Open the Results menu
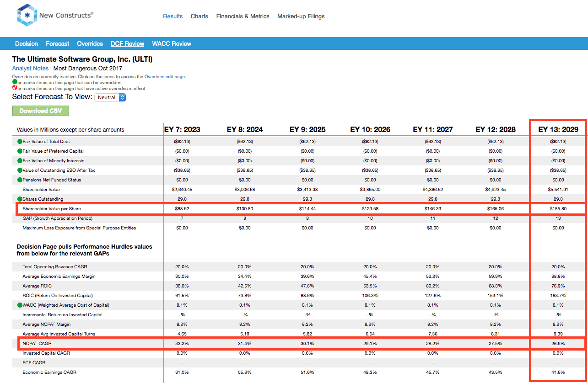Image resolution: width=588 pixels, height=383 pixels. click(173, 16)
